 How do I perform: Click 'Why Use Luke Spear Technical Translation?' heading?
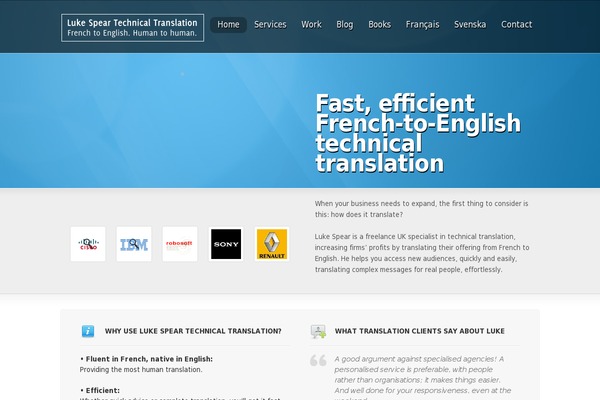(x=193, y=331)
